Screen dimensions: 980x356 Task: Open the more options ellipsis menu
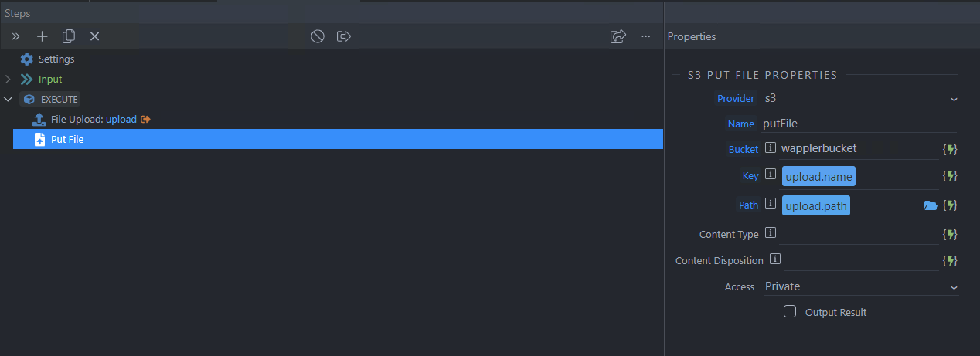click(x=645, y=36)
